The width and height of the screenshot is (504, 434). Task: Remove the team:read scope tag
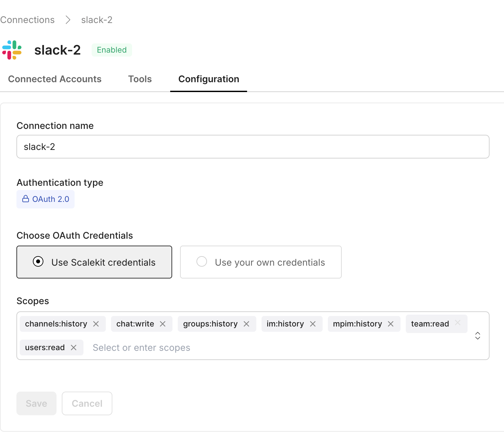458,323
